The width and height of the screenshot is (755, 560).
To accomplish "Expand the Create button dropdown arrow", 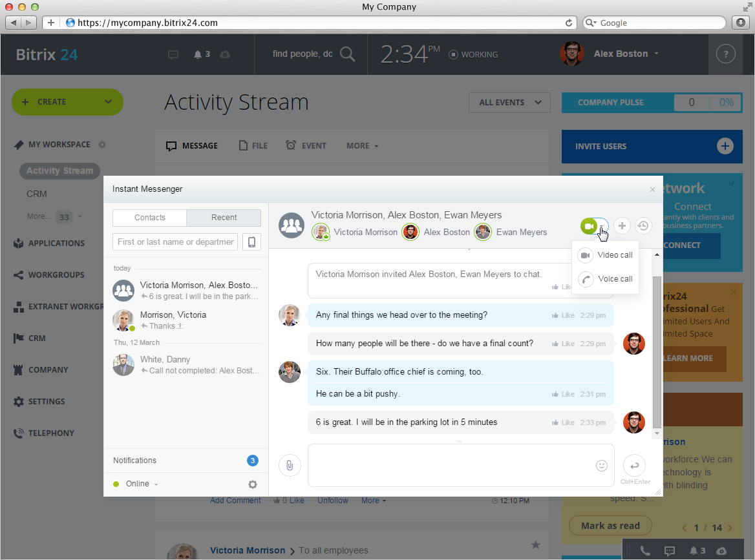I will coord(109,102).
